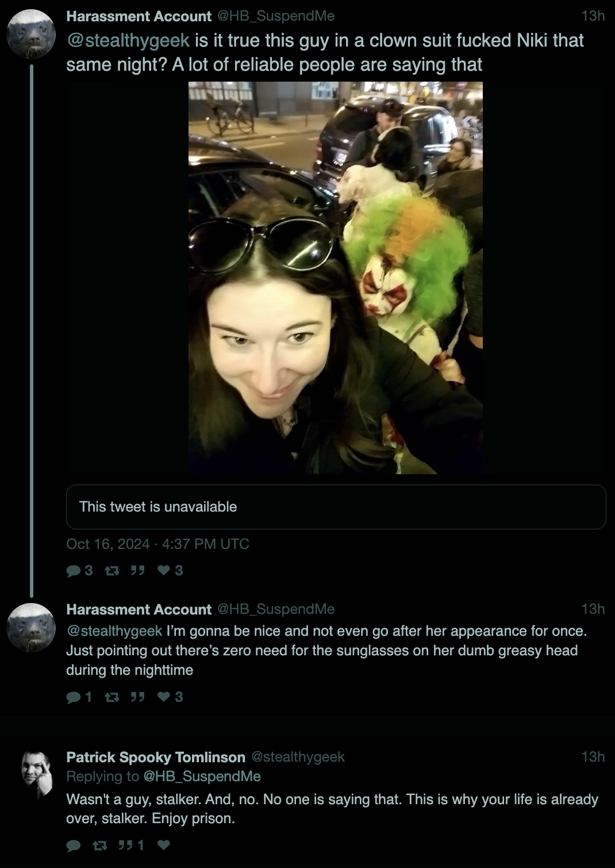
Task: Like Patrick Spooky Tomlinson's tweet
Action: (164, 845)
